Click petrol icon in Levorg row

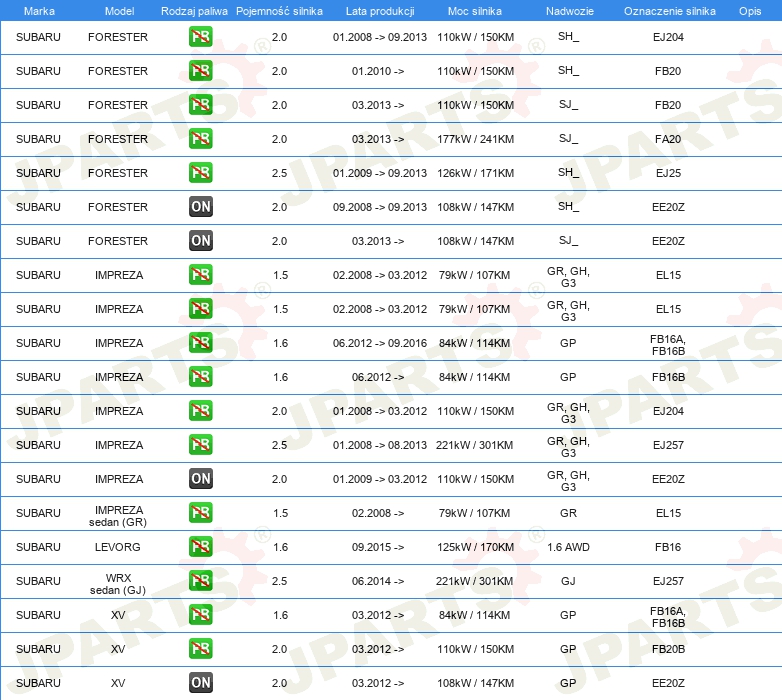[200, 546]
